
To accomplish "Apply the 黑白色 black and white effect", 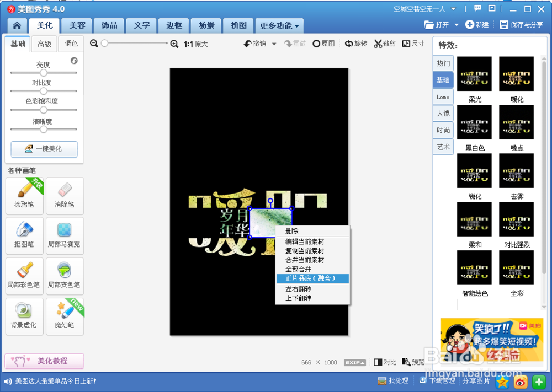I will click(x=474, y=122).
